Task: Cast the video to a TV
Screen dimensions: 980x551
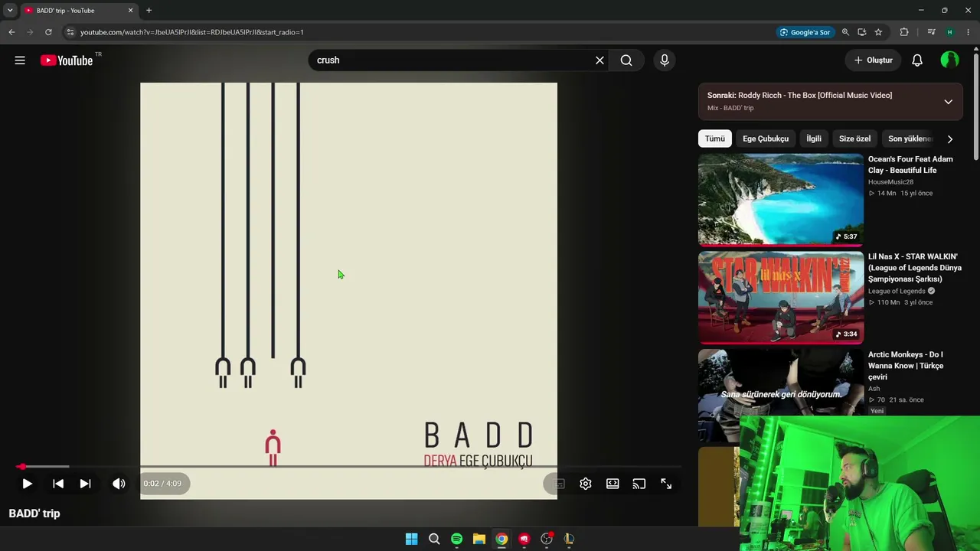Action: tap(639, 484)
